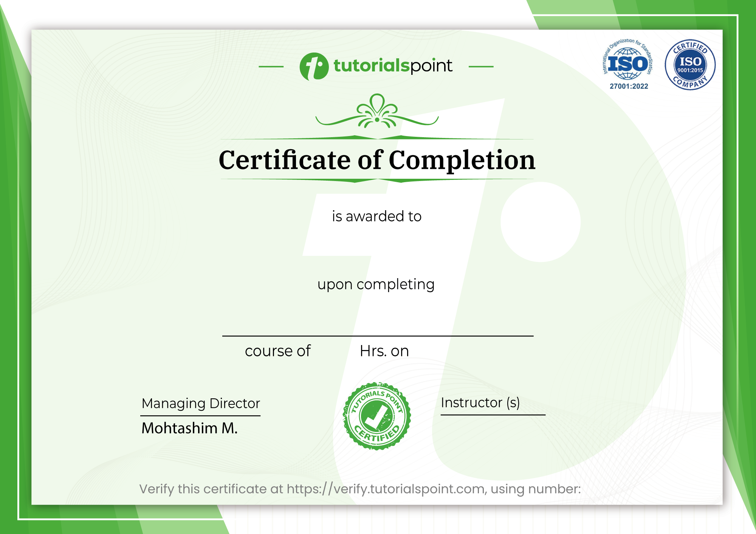
Task: Click the 'upon completing' text
Action: coord(376,284)
